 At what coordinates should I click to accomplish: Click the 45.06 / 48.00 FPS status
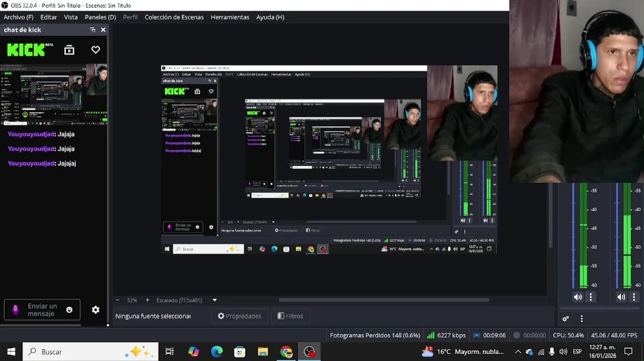click(x=614, y=335)
